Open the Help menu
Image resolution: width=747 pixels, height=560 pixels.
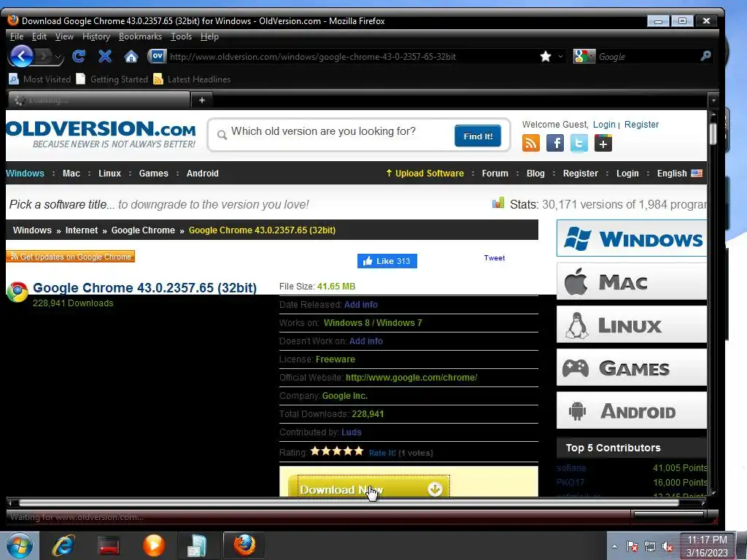click(209, 36)
